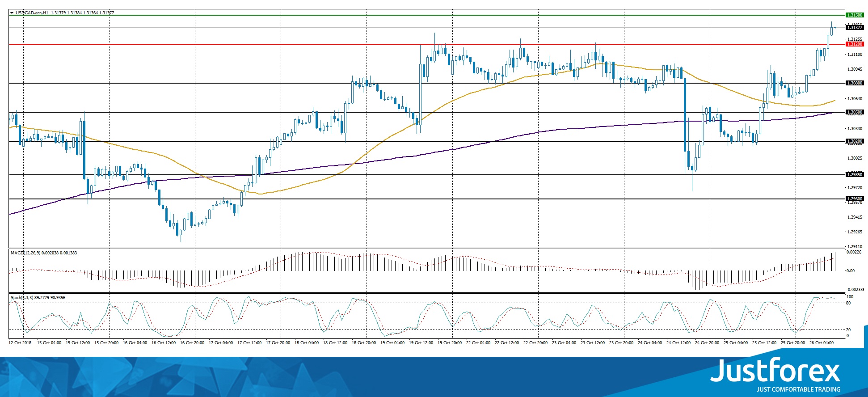Click the 19 Oct 20:00 time label
Viewport: 868px width, 397px height.
[x=450, y=343]
